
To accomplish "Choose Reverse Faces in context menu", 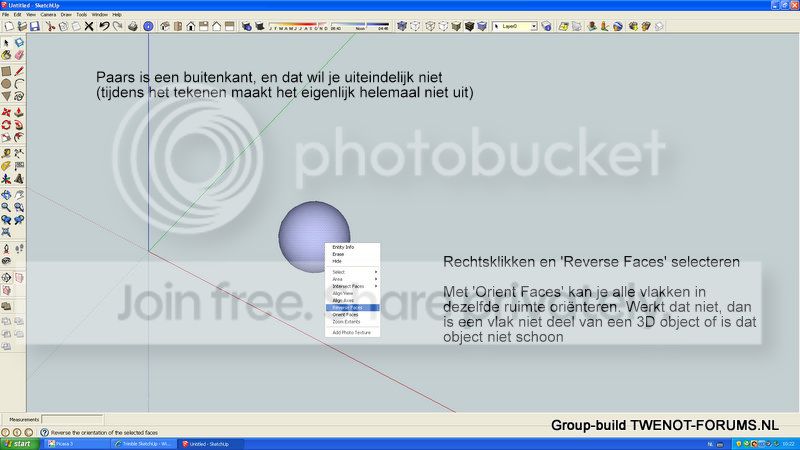I will pyautogui.click(x=353, y=308).
